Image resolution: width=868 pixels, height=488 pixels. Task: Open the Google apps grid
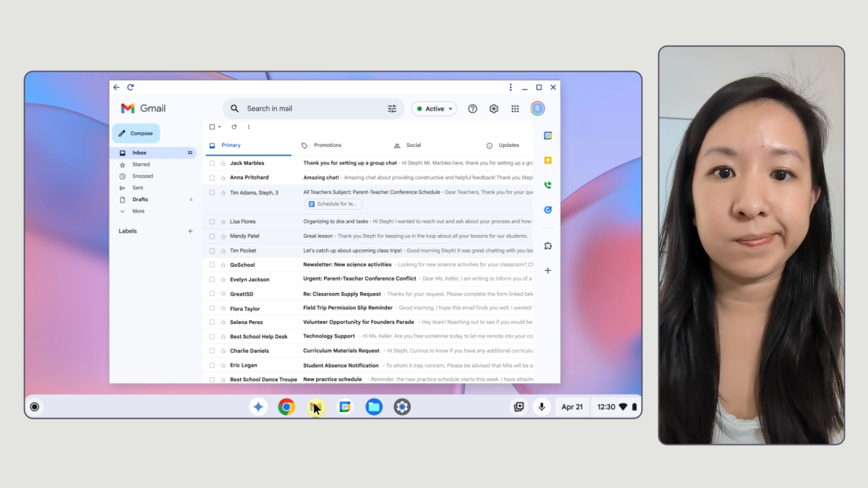tap(515, 109)
